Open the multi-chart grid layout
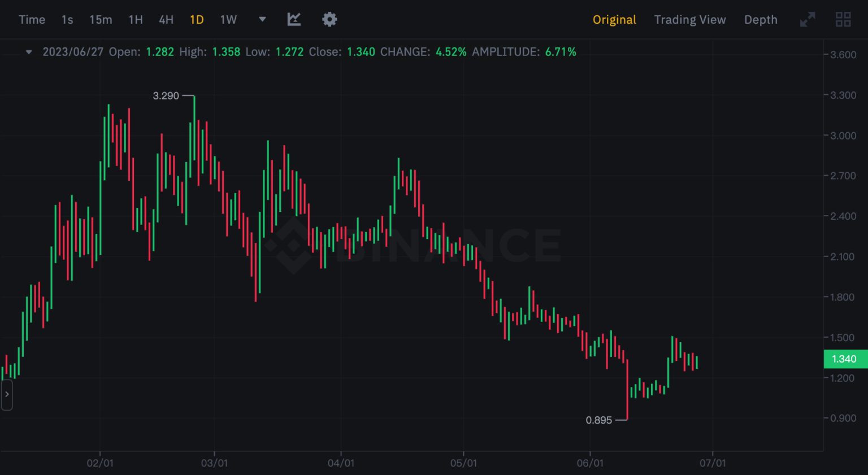 click(x=843, y=20)
